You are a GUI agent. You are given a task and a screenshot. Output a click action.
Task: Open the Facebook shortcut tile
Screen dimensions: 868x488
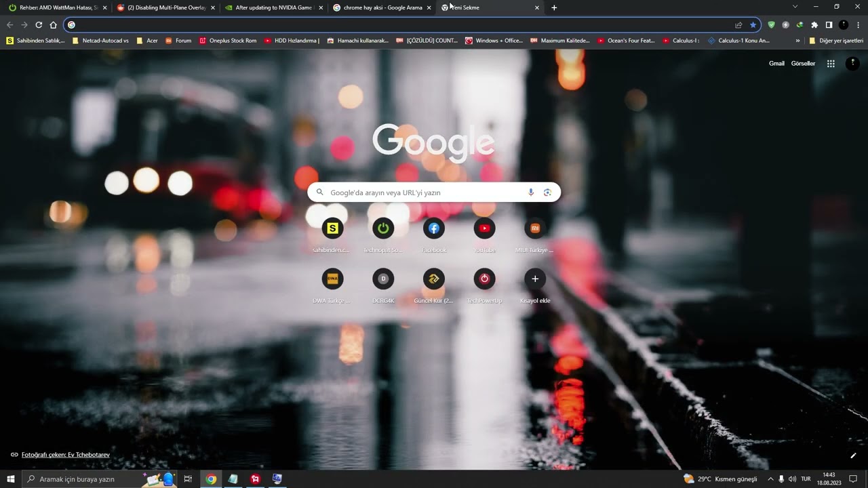point(434,235)
